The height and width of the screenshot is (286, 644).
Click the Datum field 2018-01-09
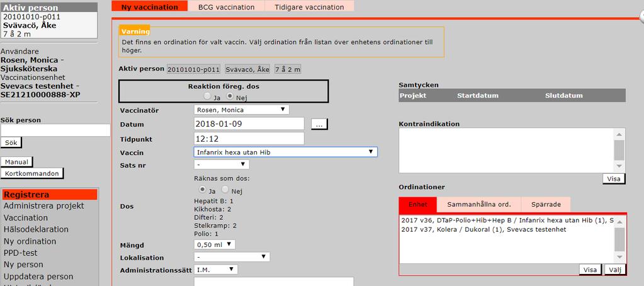coord(249,123)
